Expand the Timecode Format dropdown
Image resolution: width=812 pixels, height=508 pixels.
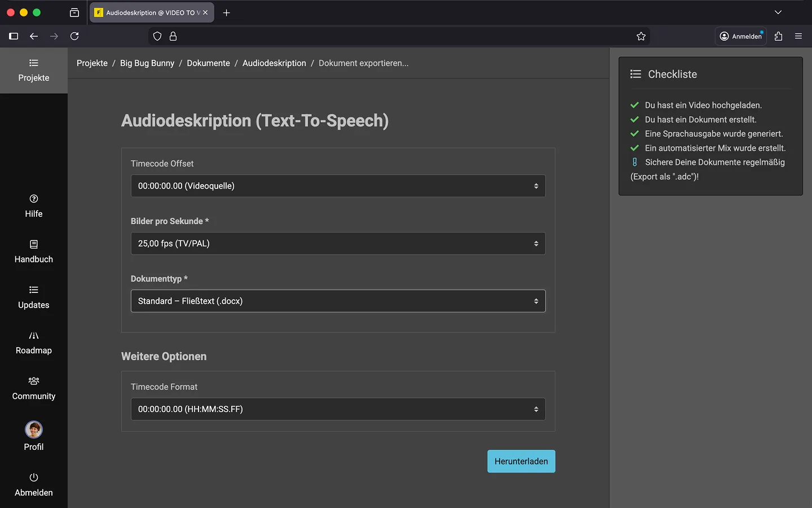[338, 409]
